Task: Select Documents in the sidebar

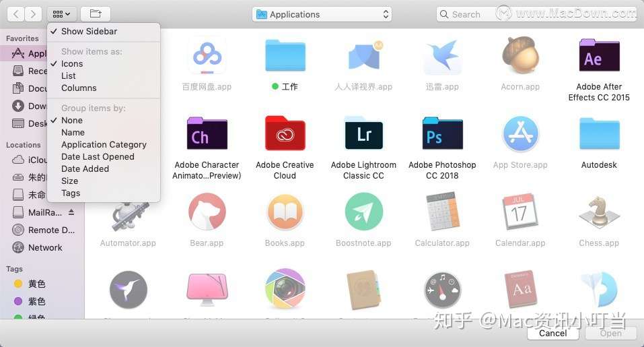Action: (25, 88)
